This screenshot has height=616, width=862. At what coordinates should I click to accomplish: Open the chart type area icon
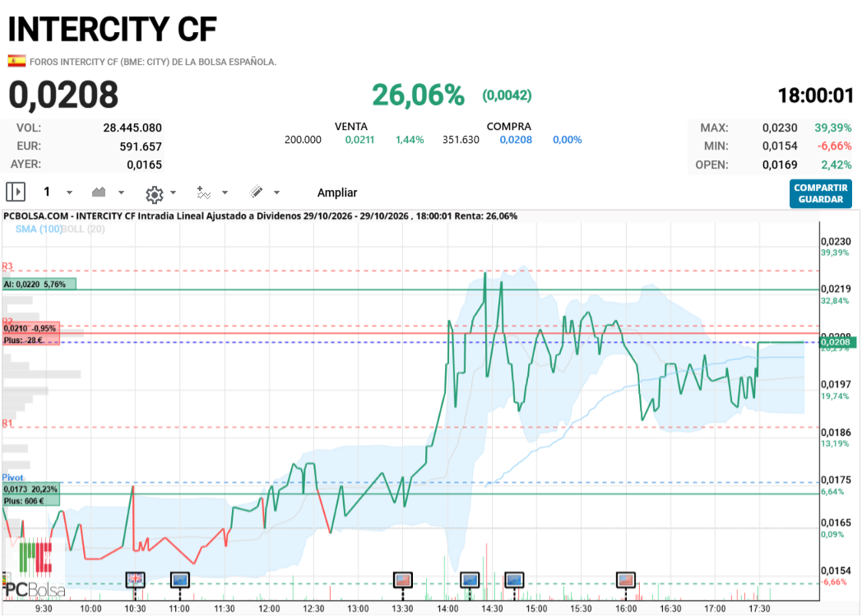point(99,192)
